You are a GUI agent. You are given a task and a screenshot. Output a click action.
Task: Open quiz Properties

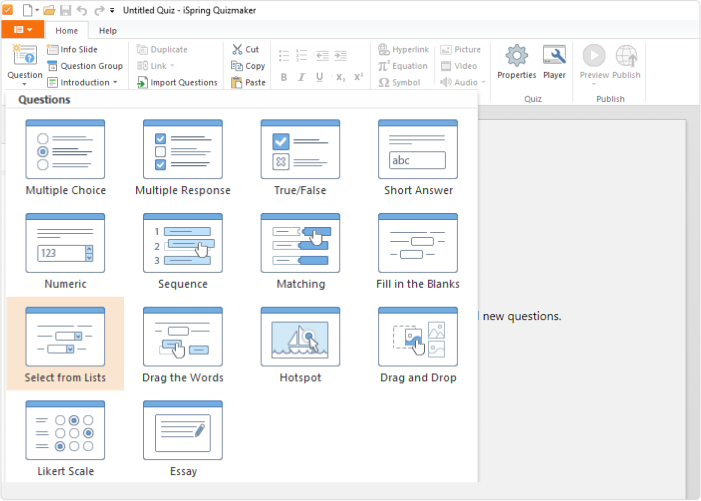516,62
